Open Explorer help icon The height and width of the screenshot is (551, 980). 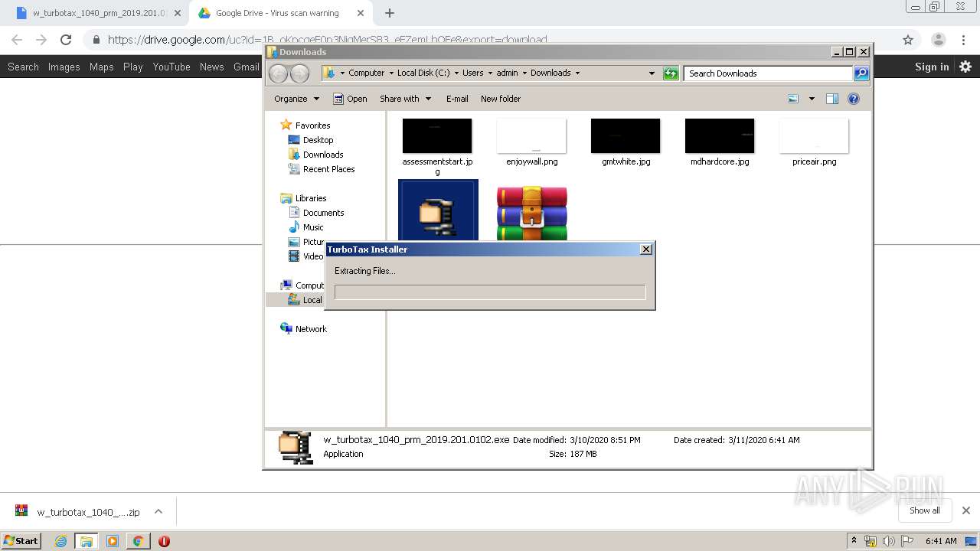854,99
